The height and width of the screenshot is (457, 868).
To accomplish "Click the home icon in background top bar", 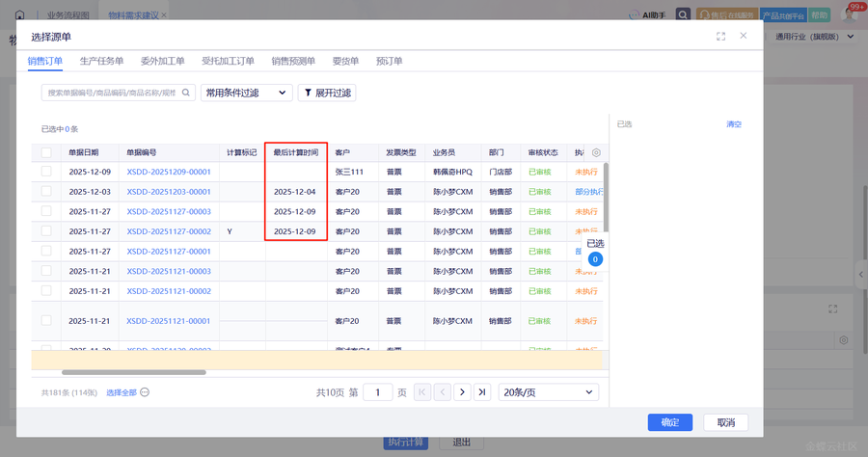I will [x=20, y=14].
